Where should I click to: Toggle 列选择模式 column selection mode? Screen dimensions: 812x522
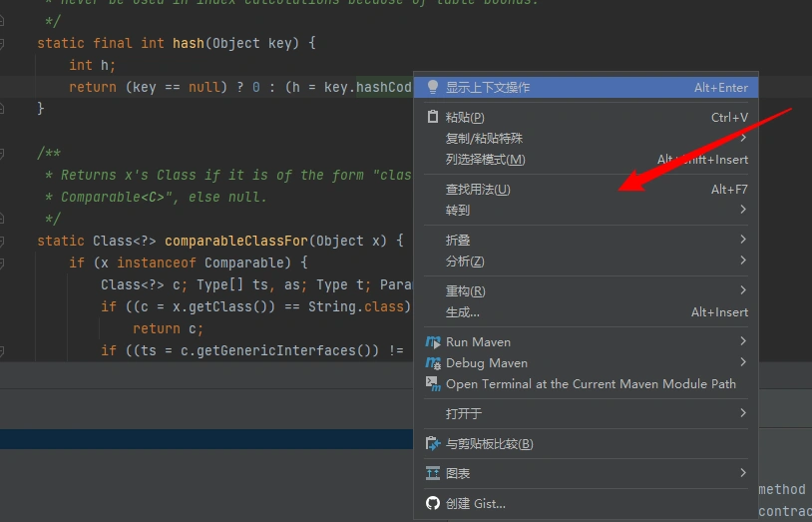click(x=485, y=160)
